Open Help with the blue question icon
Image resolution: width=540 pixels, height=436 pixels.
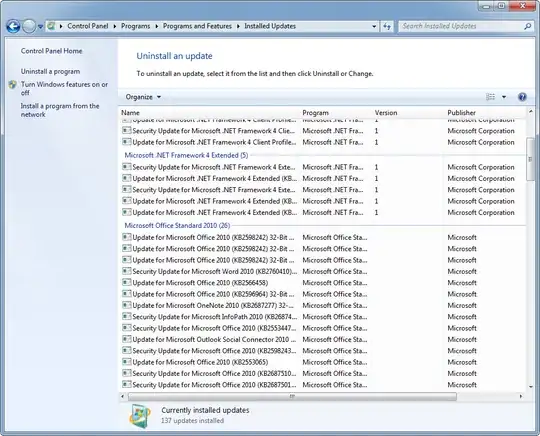click(x=522, y=97)
